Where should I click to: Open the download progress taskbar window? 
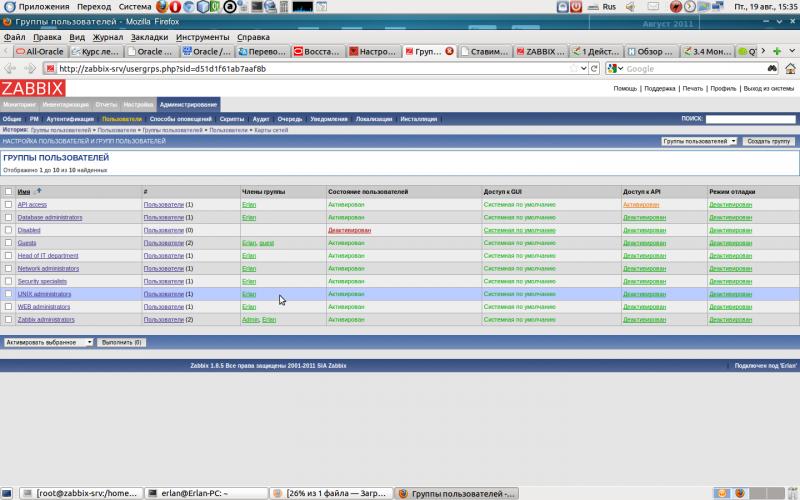[331, 493]
